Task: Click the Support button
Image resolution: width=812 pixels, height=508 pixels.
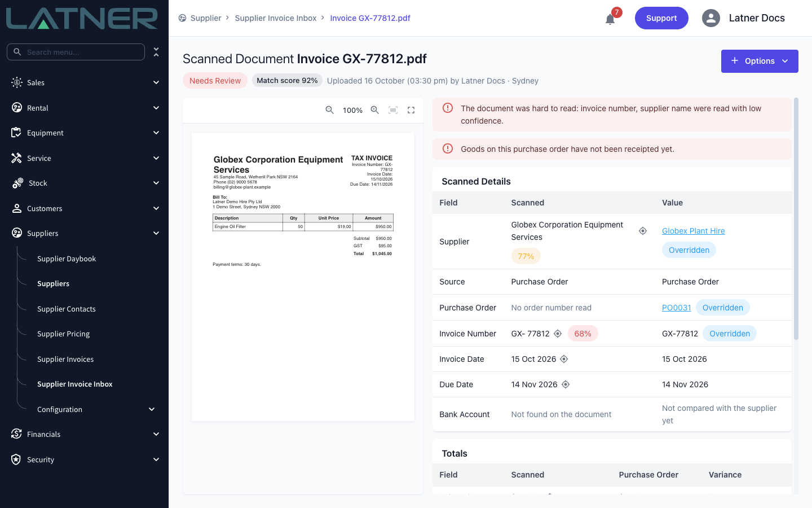Action: click(x=661, y=18)
